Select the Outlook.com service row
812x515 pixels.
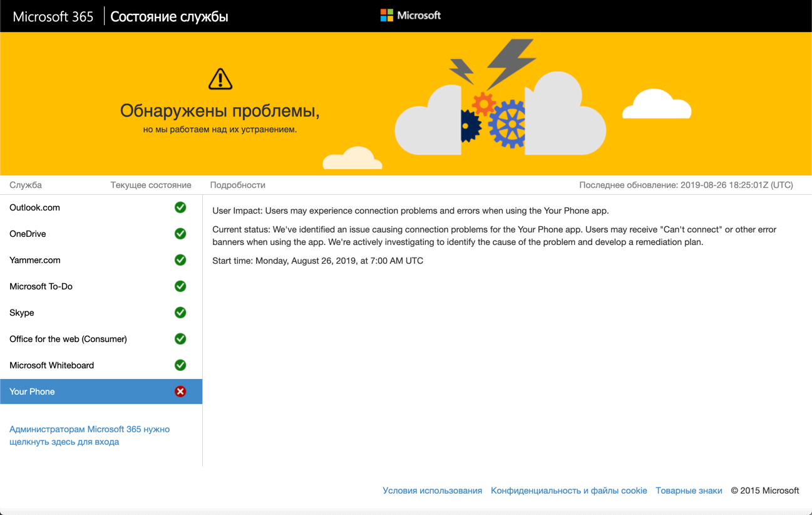pos(75,207)
